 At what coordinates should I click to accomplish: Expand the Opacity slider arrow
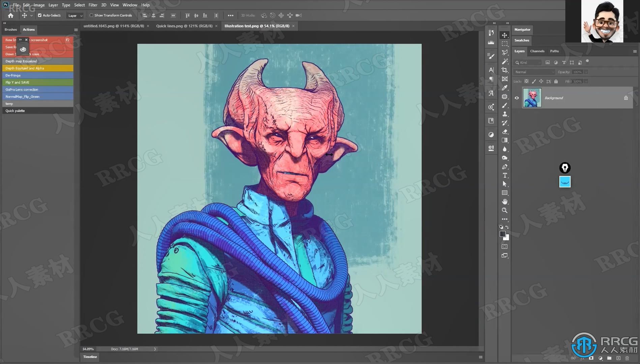[x=586, y=72]
